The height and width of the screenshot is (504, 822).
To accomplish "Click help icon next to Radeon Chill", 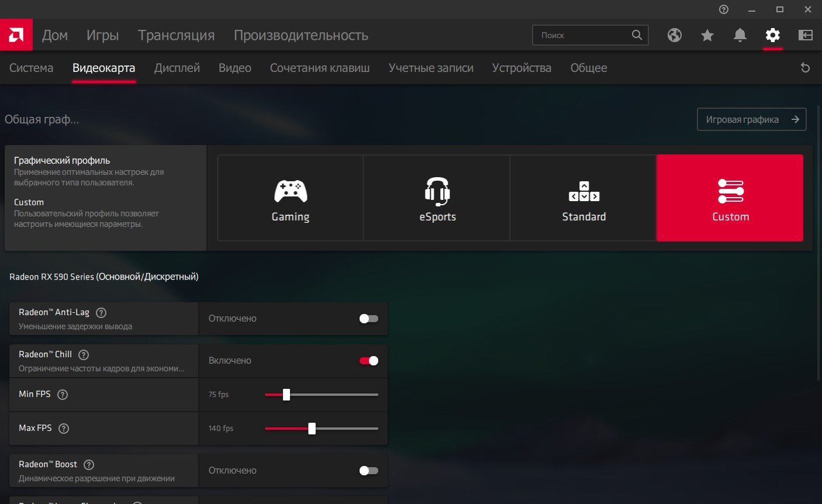I will click(84, 355).
